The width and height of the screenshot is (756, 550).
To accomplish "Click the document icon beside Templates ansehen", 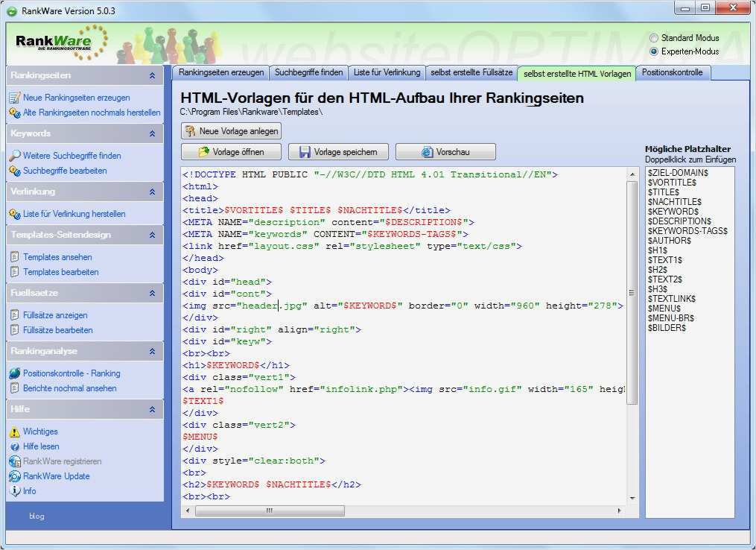I will [14, 257].
